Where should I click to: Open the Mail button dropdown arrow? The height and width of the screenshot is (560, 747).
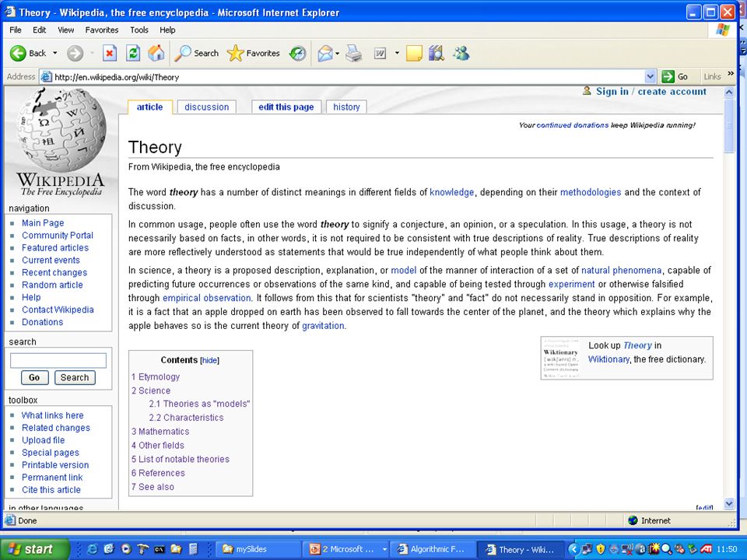337,54
